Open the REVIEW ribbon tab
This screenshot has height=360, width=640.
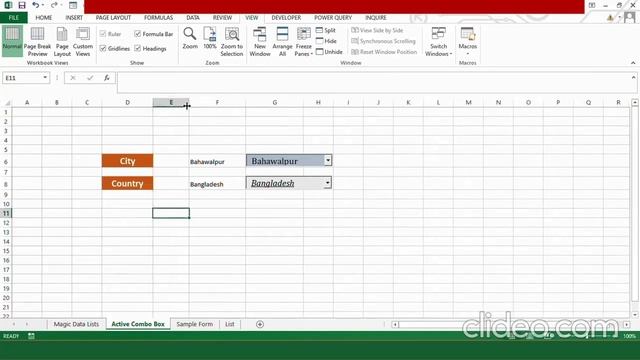[x=222, y=18]
